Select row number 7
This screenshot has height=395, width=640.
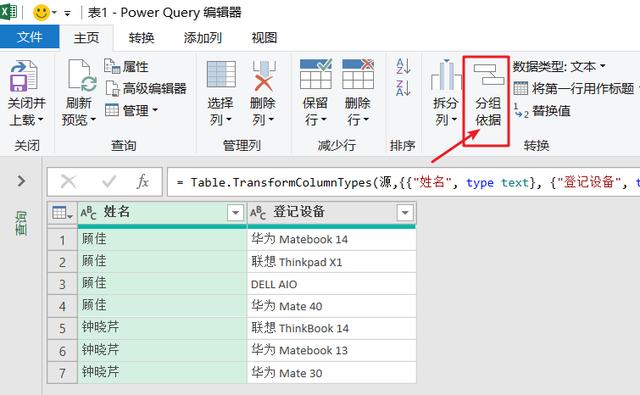coord(62,373)
